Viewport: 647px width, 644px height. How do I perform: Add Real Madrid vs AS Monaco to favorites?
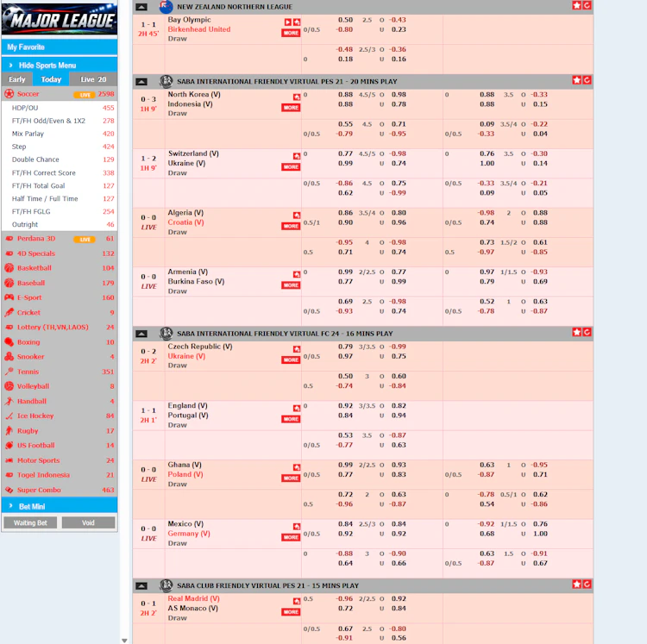pos(297,601)
